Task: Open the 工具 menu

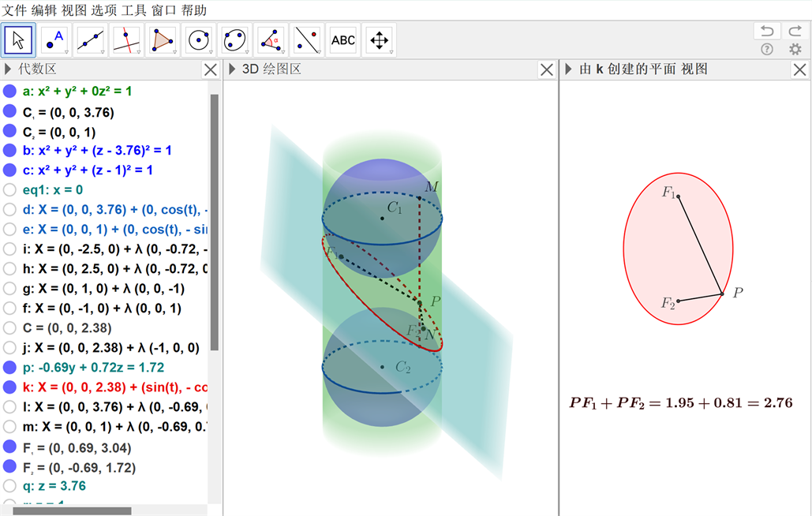Action: [x=133, y=10]
